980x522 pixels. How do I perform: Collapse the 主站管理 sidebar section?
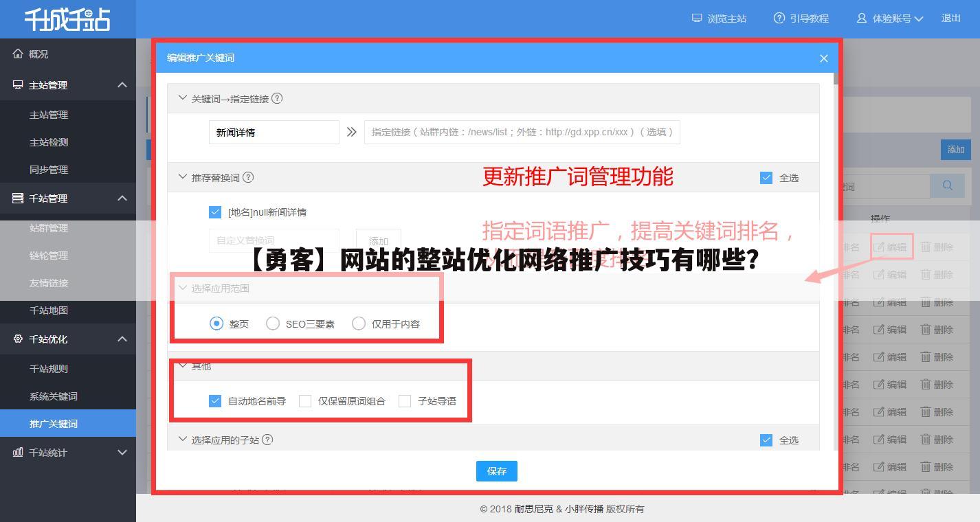122,85
